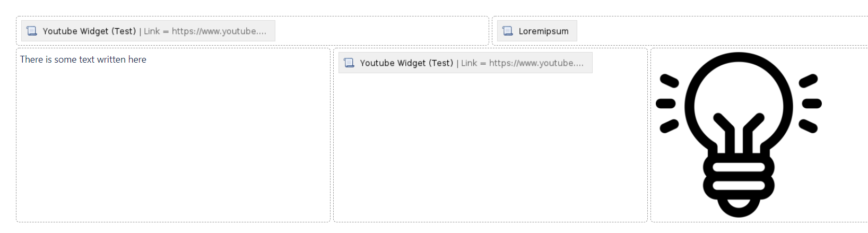The image size is (868, 233).
Task: Click the word "There" at text start
Action: point(31,59)
